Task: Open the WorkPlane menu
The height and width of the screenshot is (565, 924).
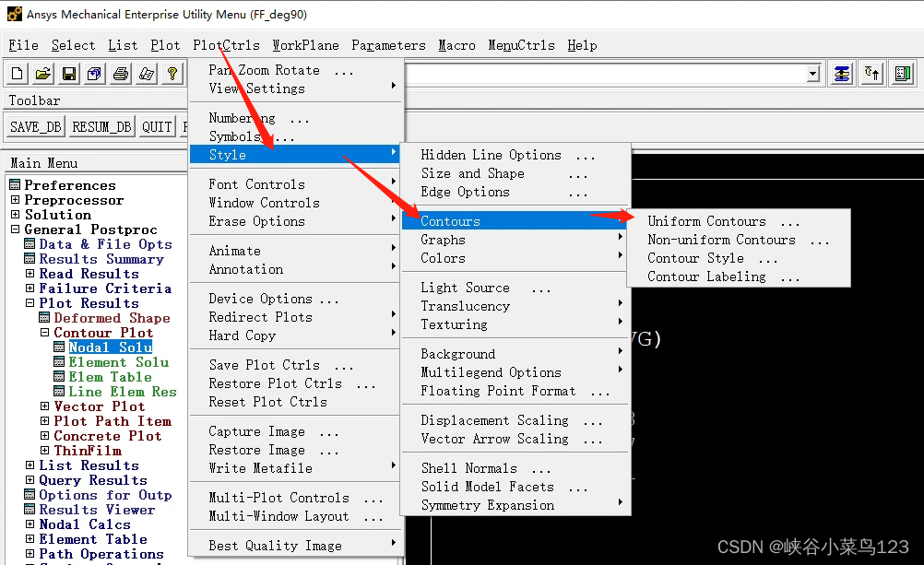Action: (x=306, y=45)
